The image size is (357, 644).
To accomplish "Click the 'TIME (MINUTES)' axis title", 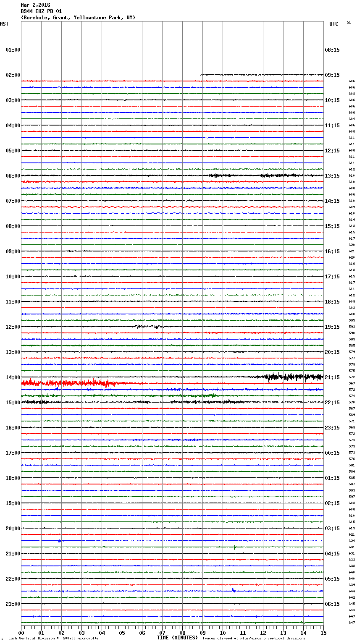I will click(x=177, y=638).
